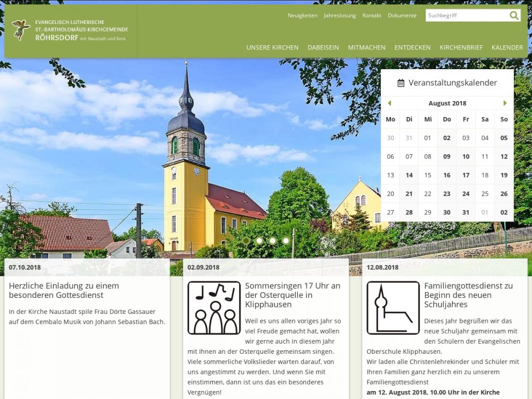Click the choir singing icon for Sommersingen
This screenshot has width=532, height=399.
pyautogui.click(x=214, y=307)
